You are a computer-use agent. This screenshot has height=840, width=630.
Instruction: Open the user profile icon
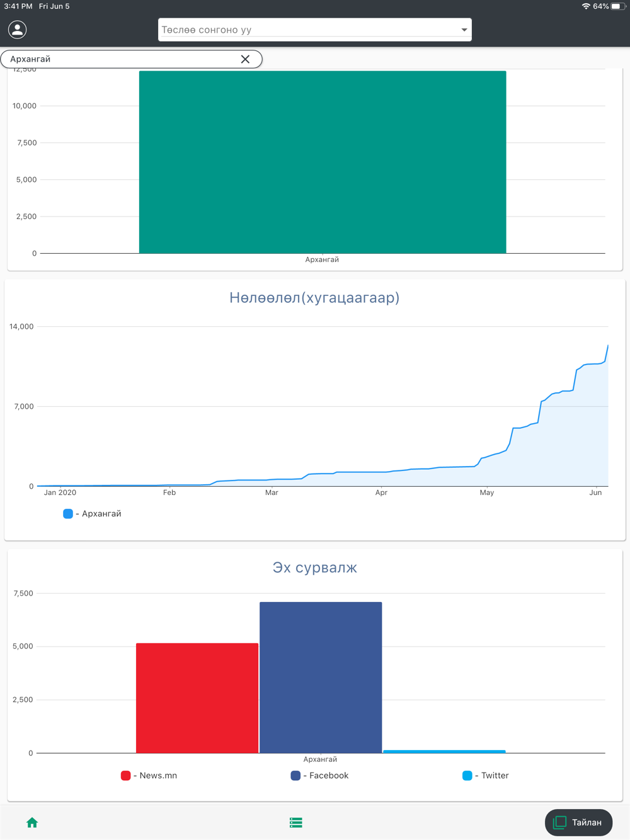pyautogui.click(x=18, y=30)
